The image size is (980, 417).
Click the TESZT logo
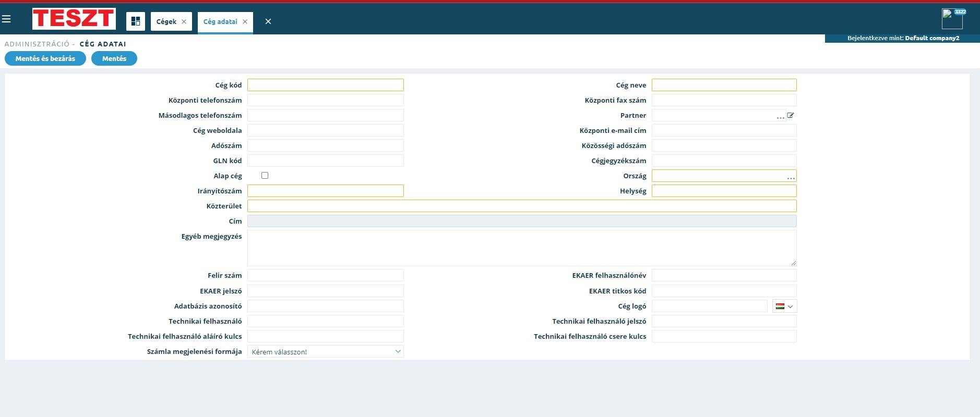(74, 19)
